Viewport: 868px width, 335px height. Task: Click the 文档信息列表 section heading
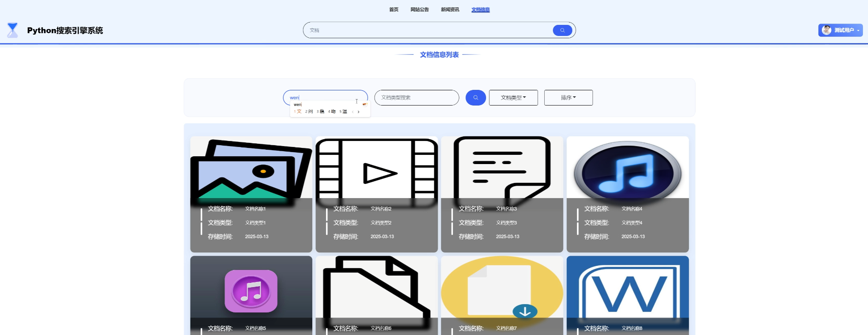click(x=439, y=55)
